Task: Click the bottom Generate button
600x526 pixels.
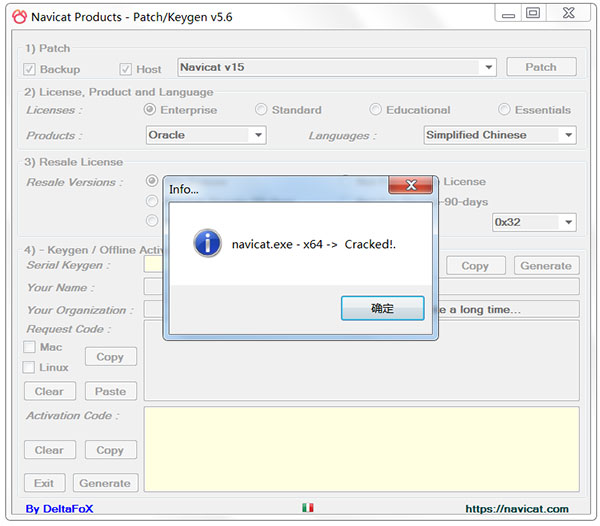Action: pyautogui.click(x=105, y=483)
